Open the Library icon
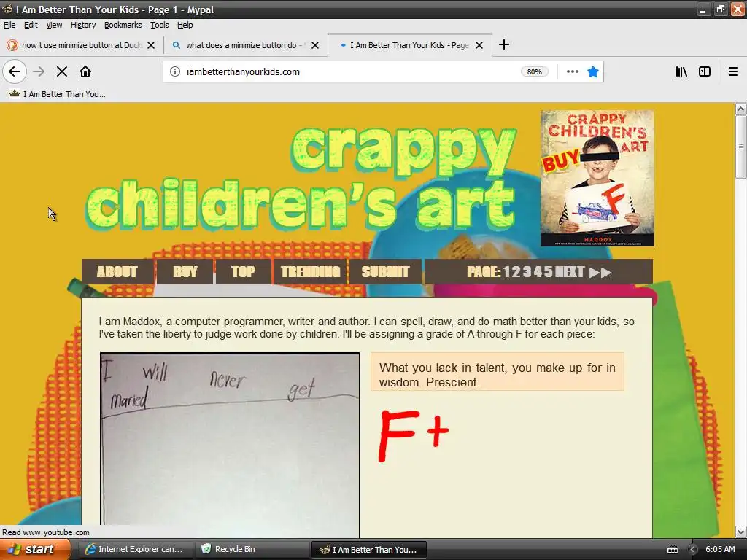This screenshot has width=747, height=560. (681, 71)
